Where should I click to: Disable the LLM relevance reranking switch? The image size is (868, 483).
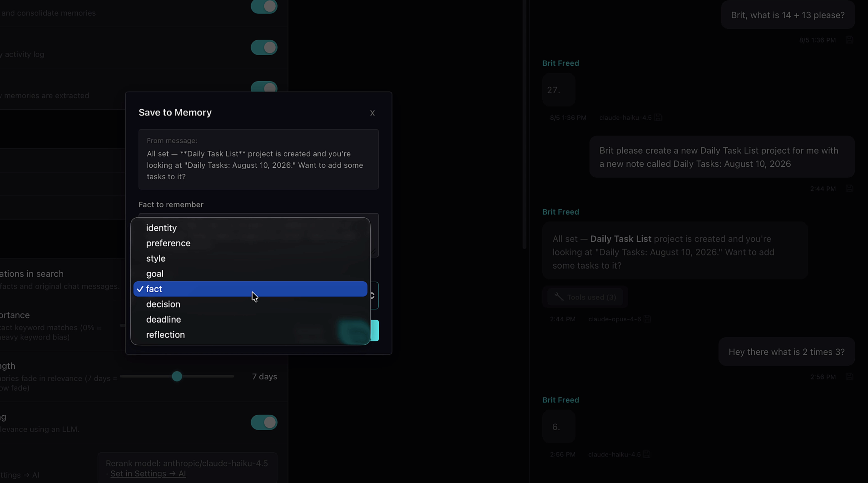(264, 422)
